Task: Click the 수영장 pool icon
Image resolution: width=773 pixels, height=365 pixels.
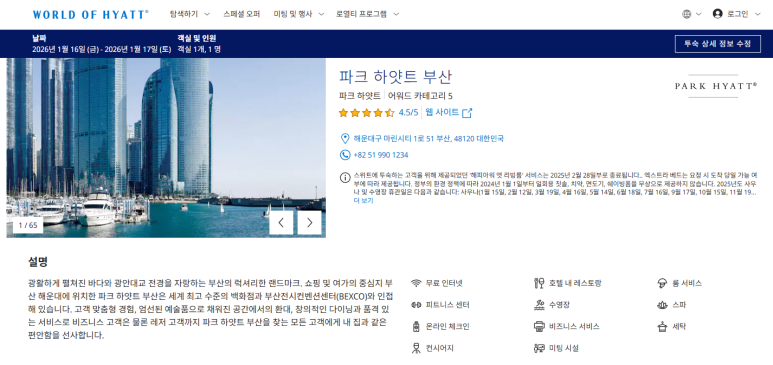Action: click(x=539, y=305)
